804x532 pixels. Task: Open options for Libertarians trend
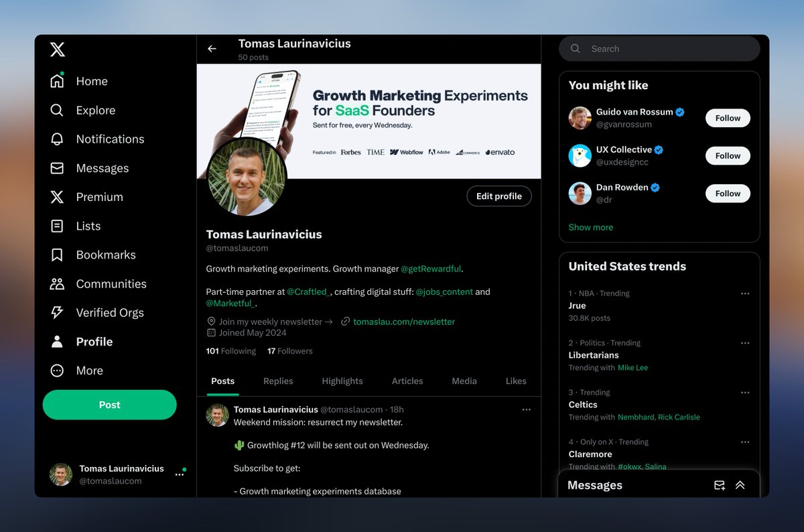point(745,343)
